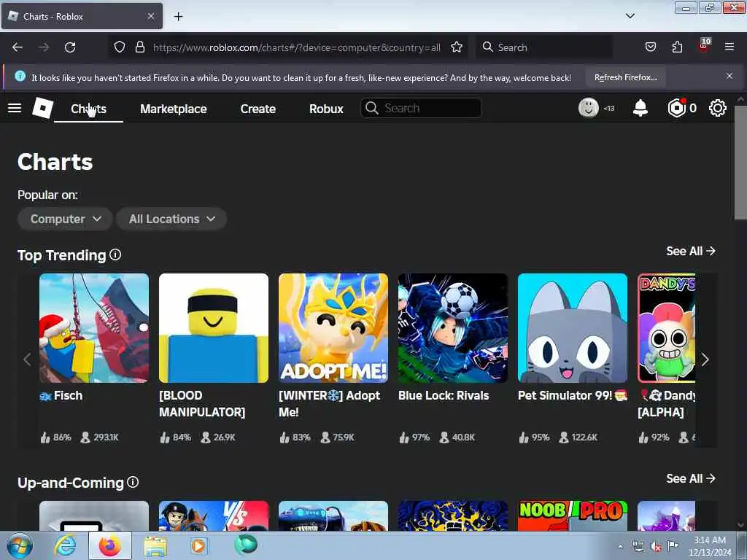Open the media player taskbar icon
The height and width of the screenshot is (560, 747).
[198, 545]
